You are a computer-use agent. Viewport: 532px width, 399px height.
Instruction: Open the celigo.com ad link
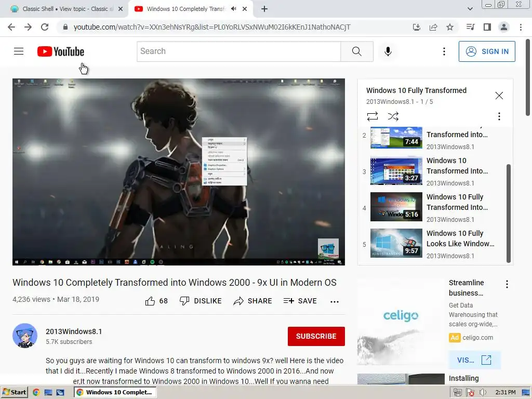coord(478,338)
